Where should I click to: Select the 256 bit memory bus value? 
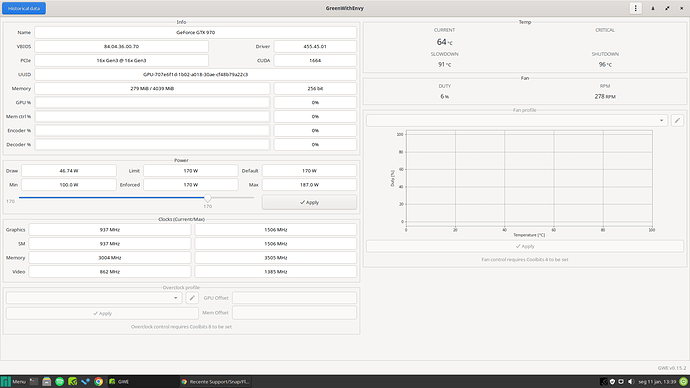coord(315,88)
